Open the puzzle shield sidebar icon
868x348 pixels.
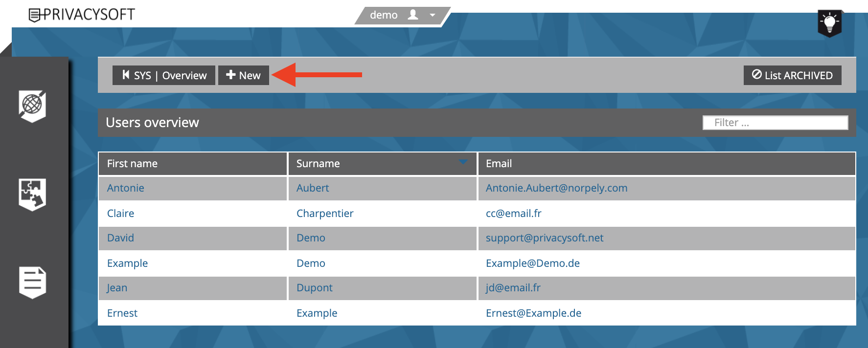(32, 194)
